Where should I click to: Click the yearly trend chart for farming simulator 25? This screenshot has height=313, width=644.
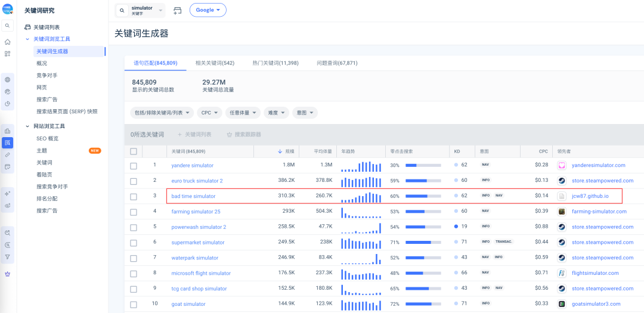[x=361, y=212]
